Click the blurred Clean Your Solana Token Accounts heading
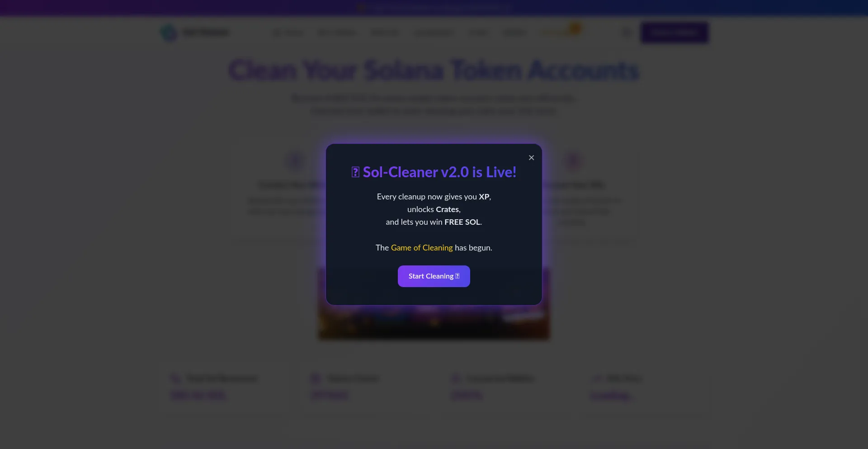The width and height of the screenshot is (868, 449). point(434,71)
